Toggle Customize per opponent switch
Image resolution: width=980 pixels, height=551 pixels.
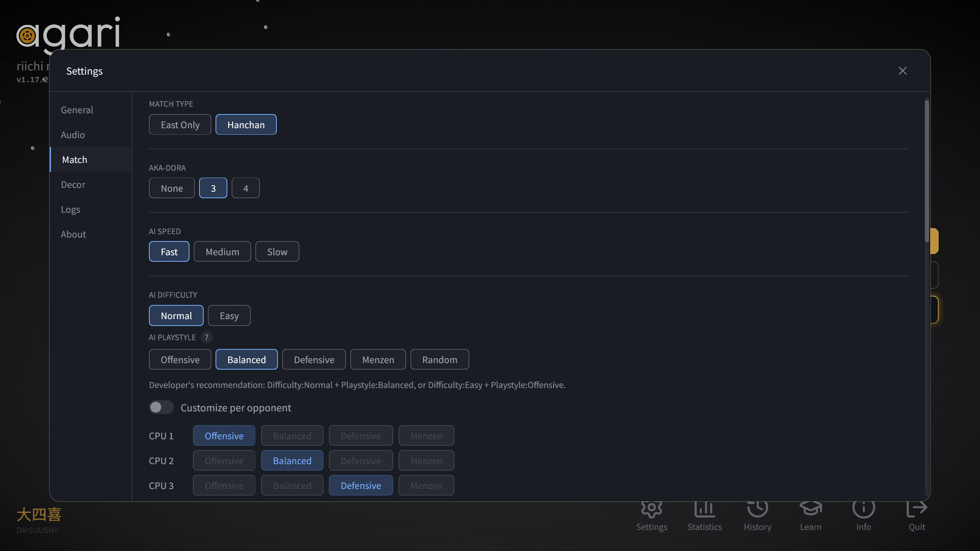(x=161, y=408)
